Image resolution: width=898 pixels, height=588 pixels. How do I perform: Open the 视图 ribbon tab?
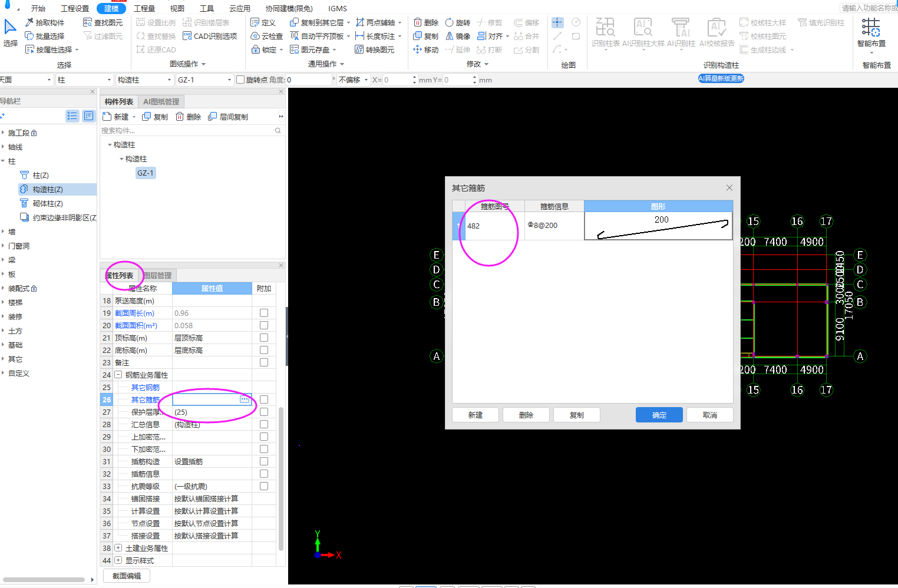pyautogui.click(x=177, y=8)
